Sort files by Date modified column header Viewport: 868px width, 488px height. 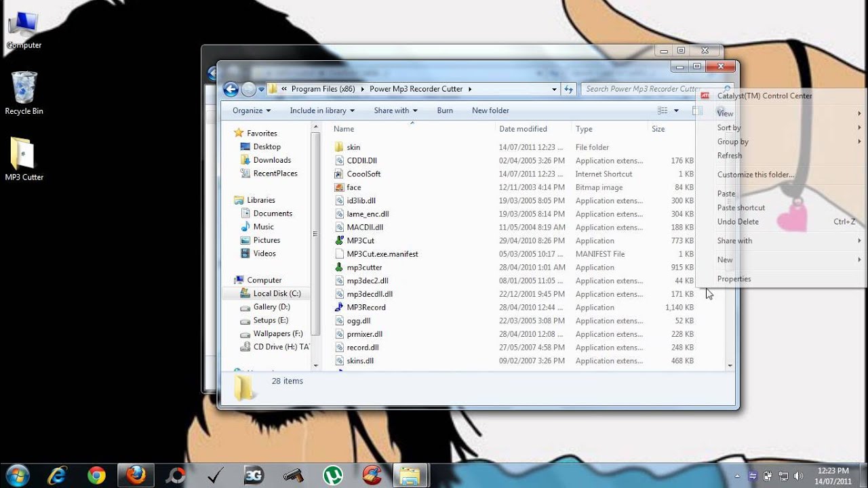(x=534, y=129)
